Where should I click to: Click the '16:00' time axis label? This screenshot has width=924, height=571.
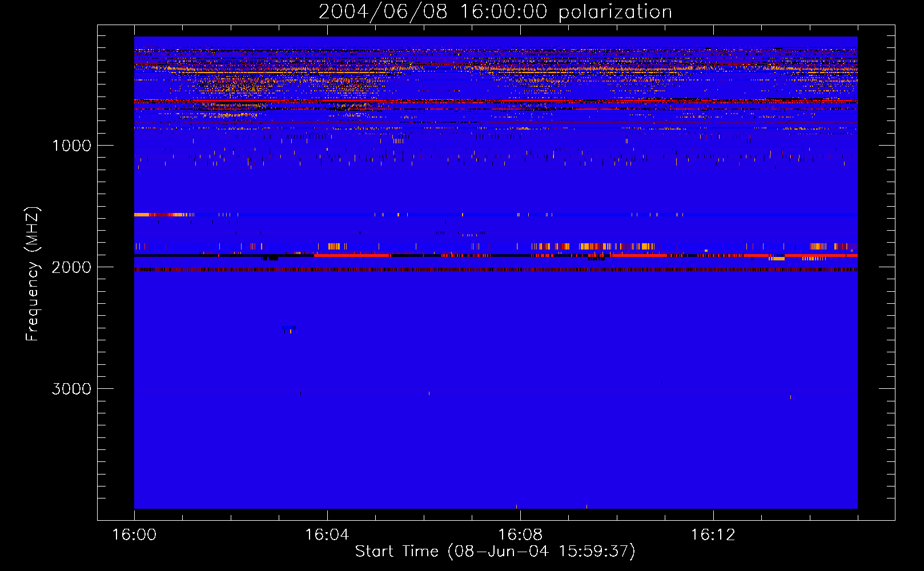(134, 535)
